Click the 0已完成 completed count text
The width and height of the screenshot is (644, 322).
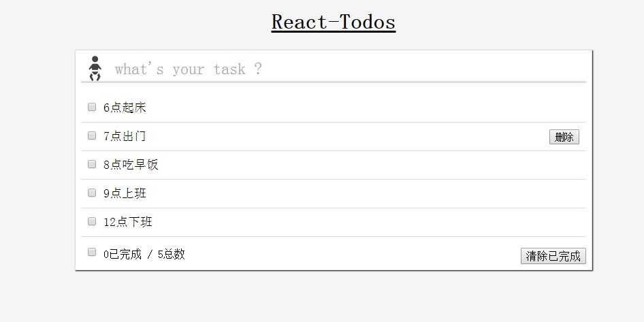(x=123, y=255)
